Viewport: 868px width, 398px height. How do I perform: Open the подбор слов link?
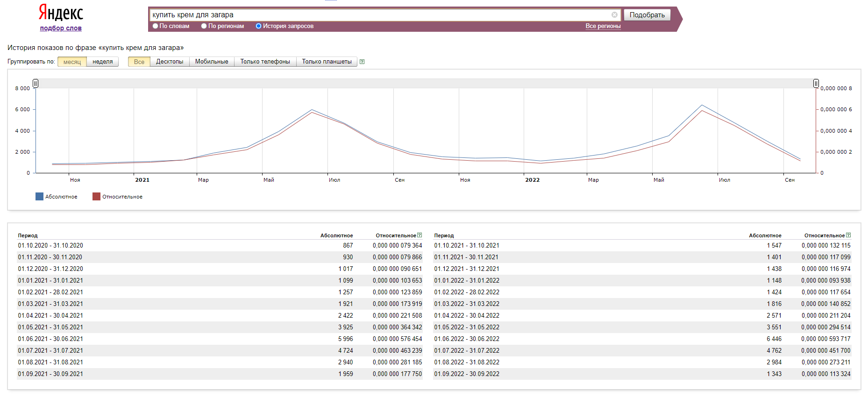tap(61, 28)
